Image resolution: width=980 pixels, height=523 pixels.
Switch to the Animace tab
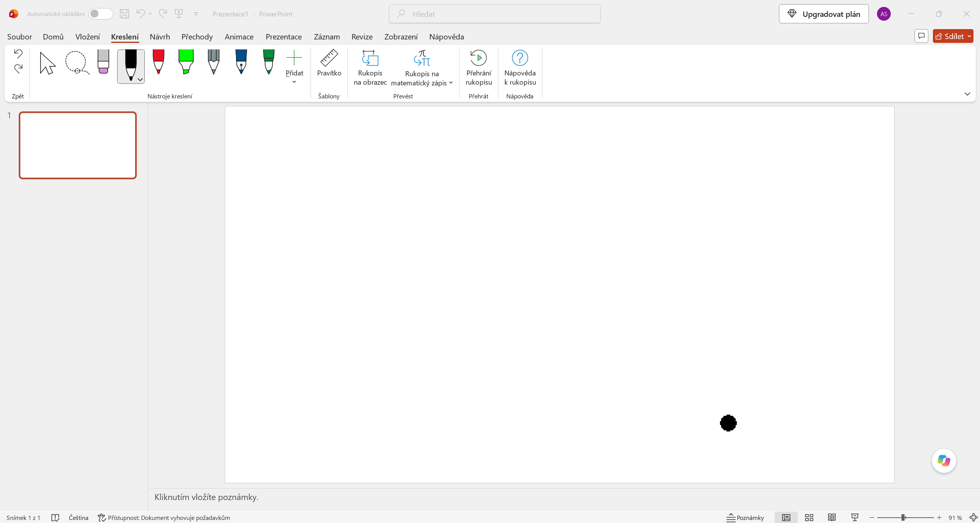click(239, 37)
